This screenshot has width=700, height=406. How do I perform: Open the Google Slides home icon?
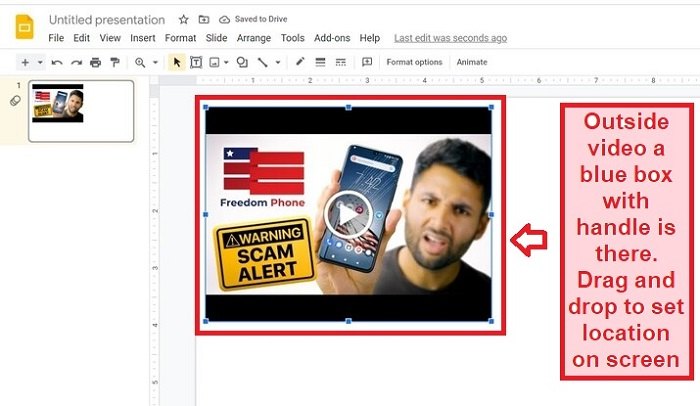pyautogui.click(x=25, y=27)
